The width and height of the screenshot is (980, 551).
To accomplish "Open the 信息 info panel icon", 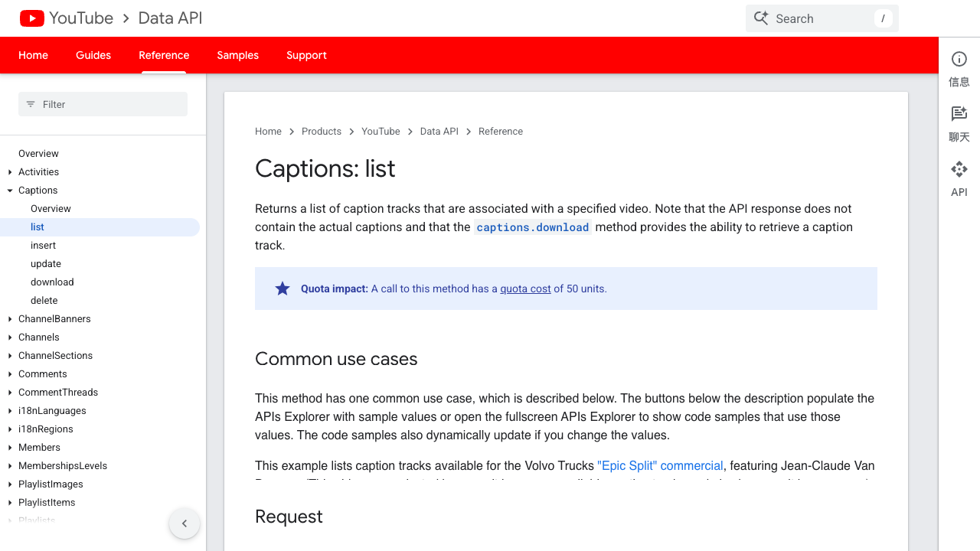I will (959, 59).
